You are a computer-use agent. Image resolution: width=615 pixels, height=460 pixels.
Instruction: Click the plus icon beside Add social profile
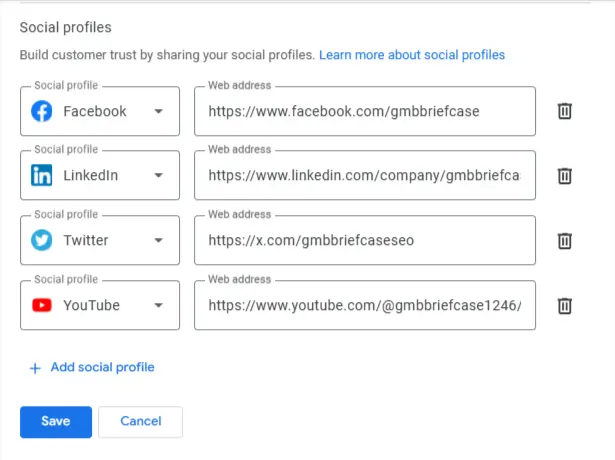tap(35, 368)
